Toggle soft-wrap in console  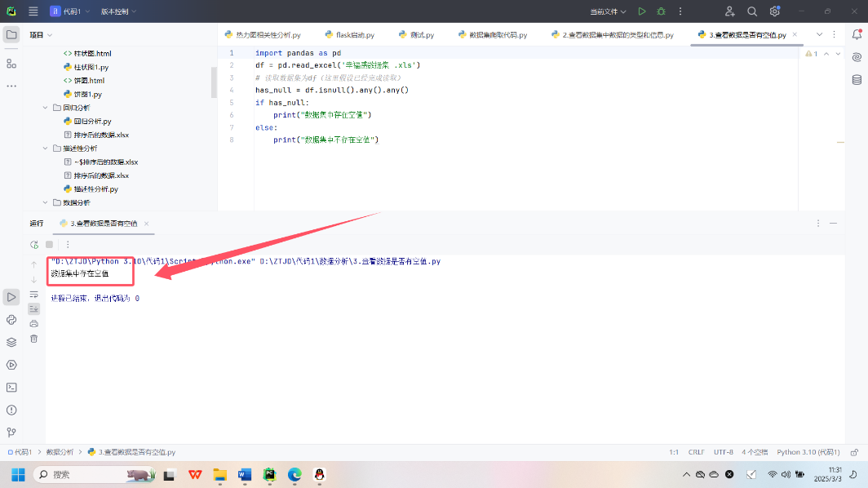click(33, 294)
